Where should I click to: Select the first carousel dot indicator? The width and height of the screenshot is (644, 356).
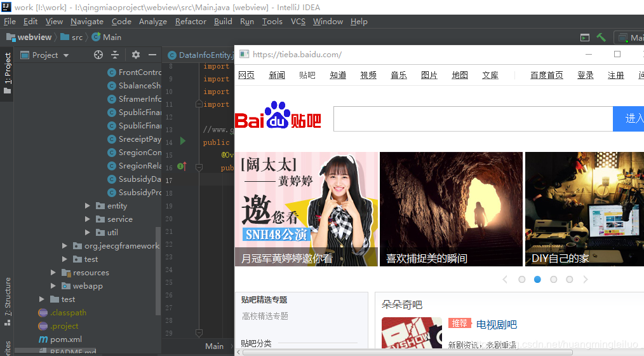[x=521, y=280]
